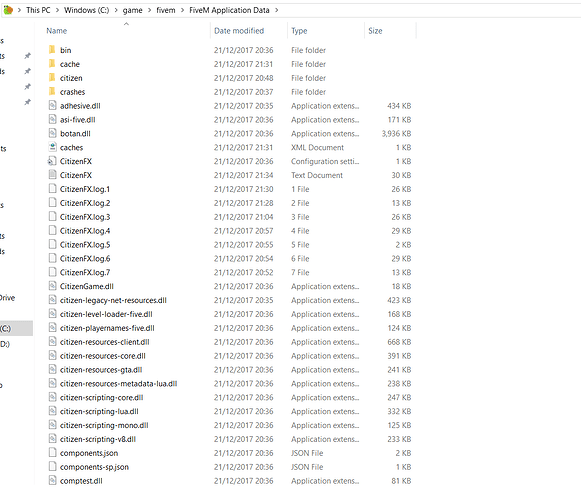
Task: Expand the chevron between game and fivem
Action: click(x=150, y=10)
